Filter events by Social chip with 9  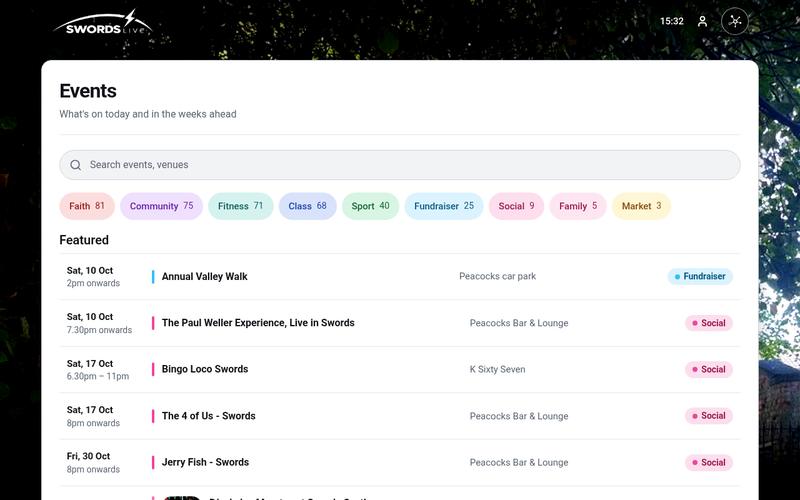click(516, 206)
